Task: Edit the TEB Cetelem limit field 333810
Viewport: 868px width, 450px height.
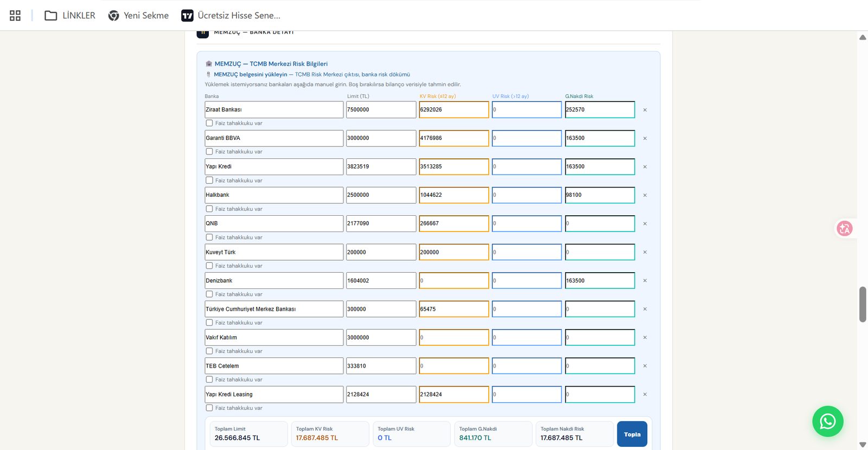Action: [381, 366]
